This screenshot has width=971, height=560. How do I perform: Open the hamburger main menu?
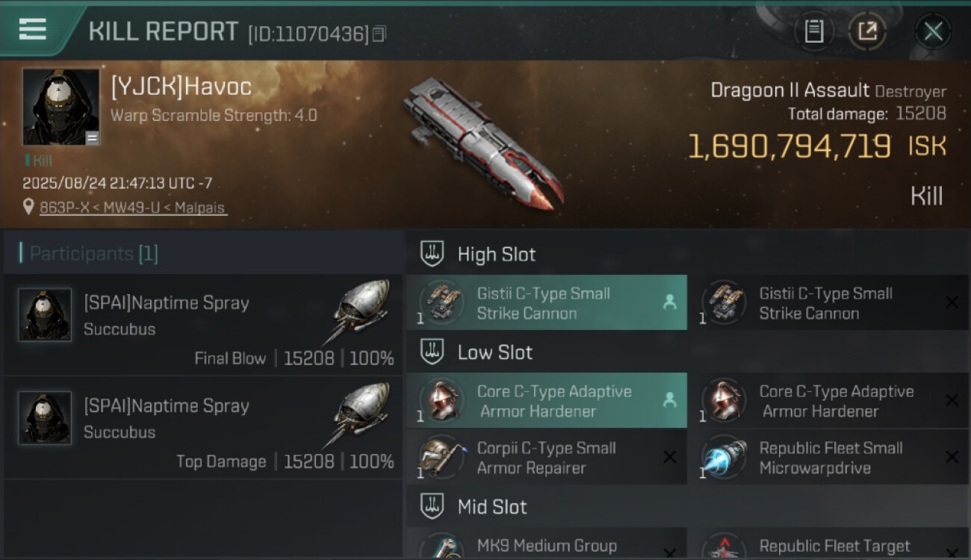pos(33,29)
